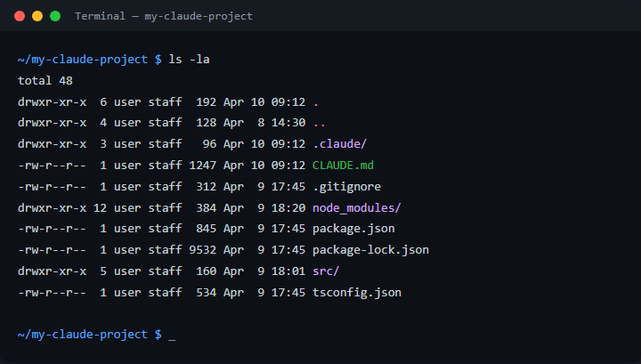Click the cursor at the bottom empty prompt

click(172, 339)
